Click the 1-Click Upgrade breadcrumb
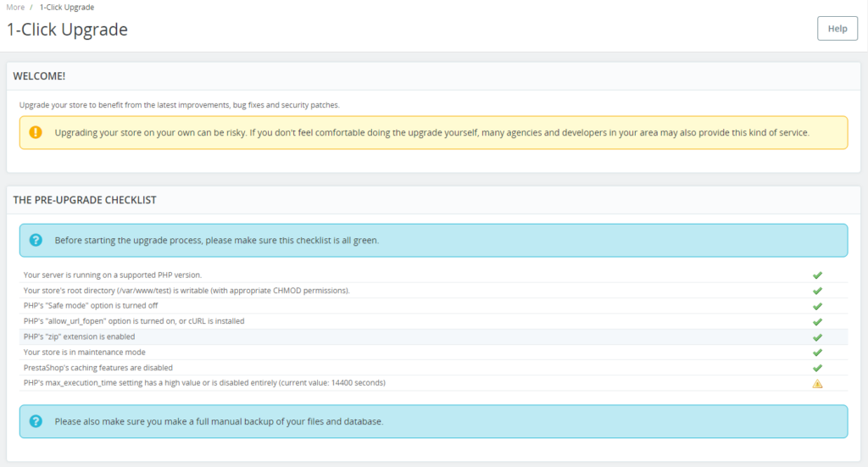This screenshot has width=868, height=467. pyautogui.click(x=67, y=7)
